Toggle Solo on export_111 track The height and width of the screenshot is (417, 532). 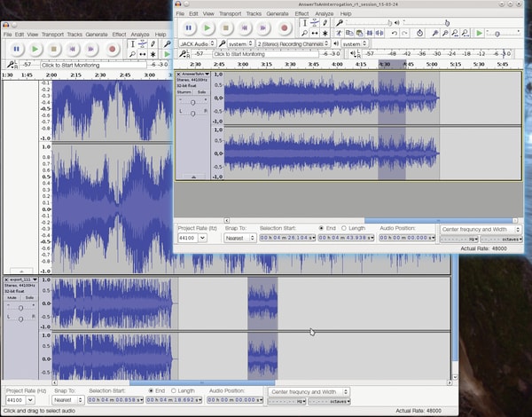click(x=29, y=297)
